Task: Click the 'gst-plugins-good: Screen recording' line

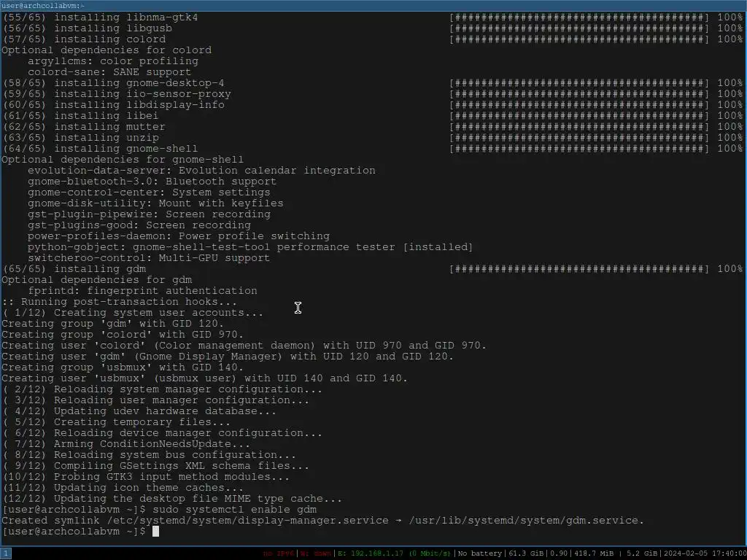Action: click(x=139, y=225)
